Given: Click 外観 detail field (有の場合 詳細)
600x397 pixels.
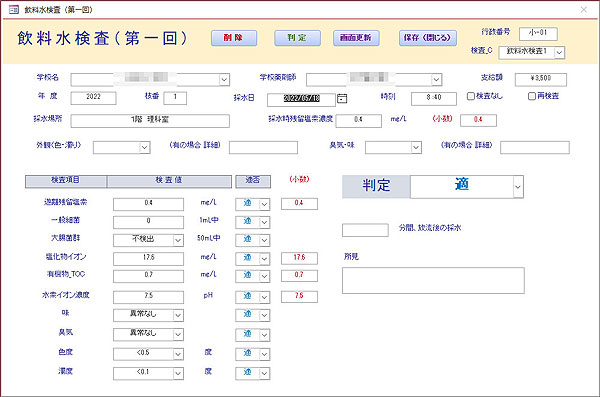Looking at the screenshot, I should [x=263, y=147].
